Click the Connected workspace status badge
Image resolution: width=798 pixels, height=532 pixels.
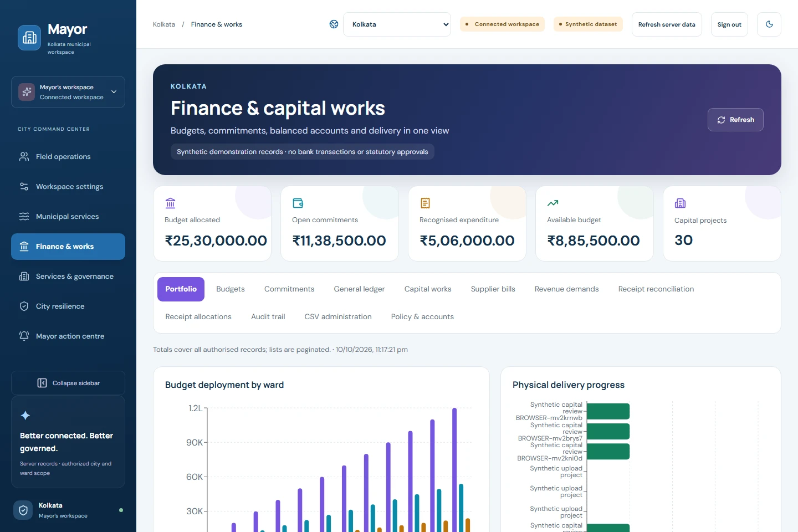(x=502, y=24)
